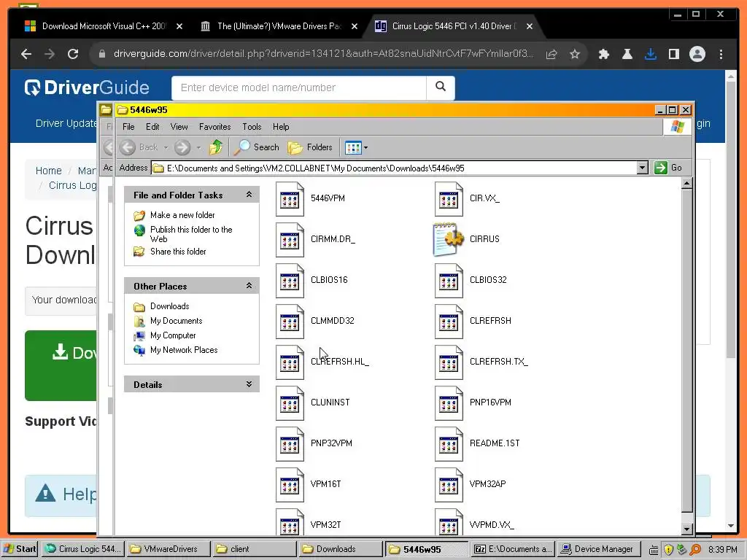Screen dimensions: 747x560
Task: Open the Tools menu in Explorer
Action: click(x=252, y=127)
